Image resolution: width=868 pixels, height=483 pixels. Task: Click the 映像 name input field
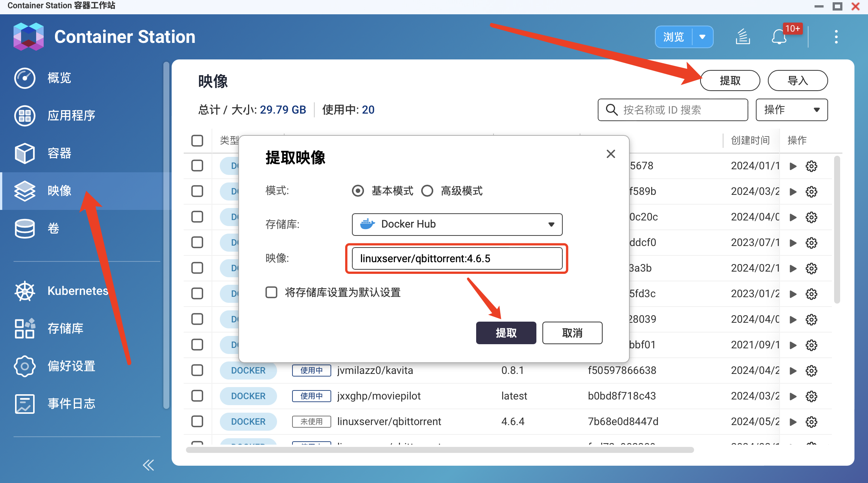coord(457,259)
